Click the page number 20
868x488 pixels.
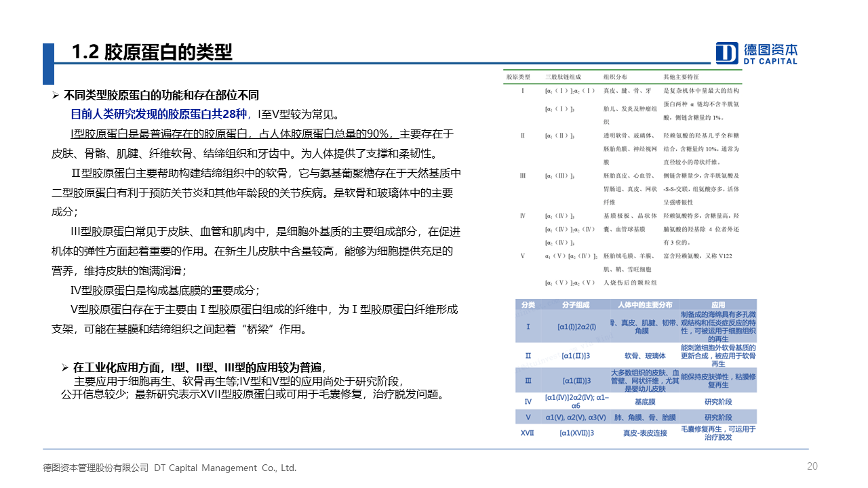(812, 466)
